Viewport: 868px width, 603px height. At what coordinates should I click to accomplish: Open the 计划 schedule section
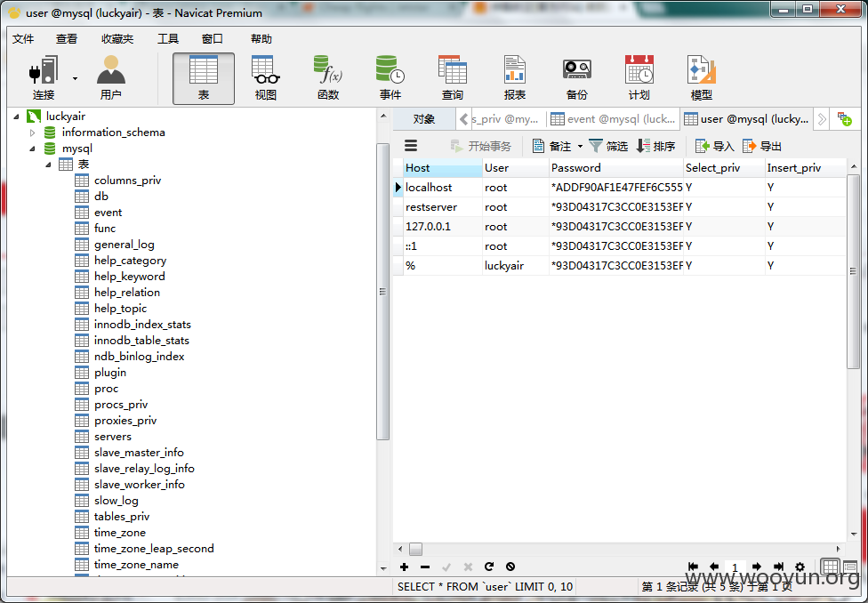click(639, 78)
